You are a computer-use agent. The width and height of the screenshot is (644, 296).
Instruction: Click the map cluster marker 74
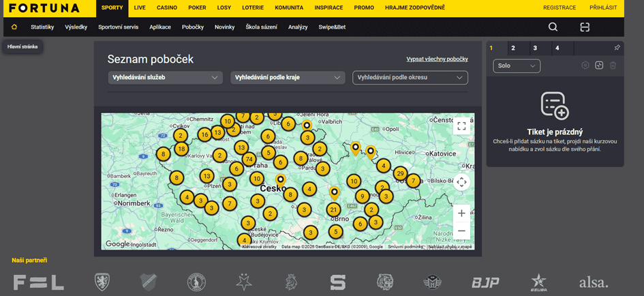point(249,159)
